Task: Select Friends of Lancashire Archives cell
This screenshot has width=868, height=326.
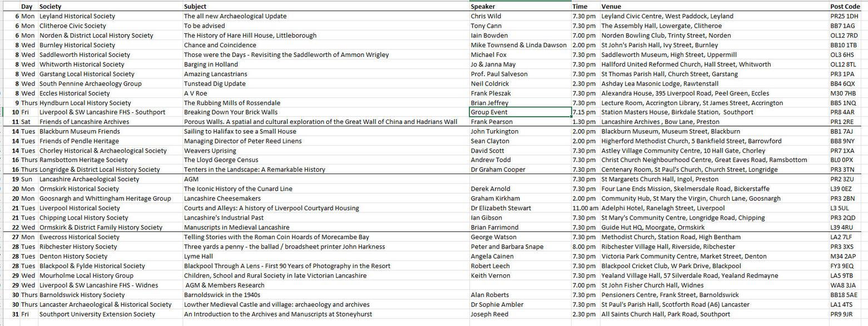Action: click(x=110, y=122)
